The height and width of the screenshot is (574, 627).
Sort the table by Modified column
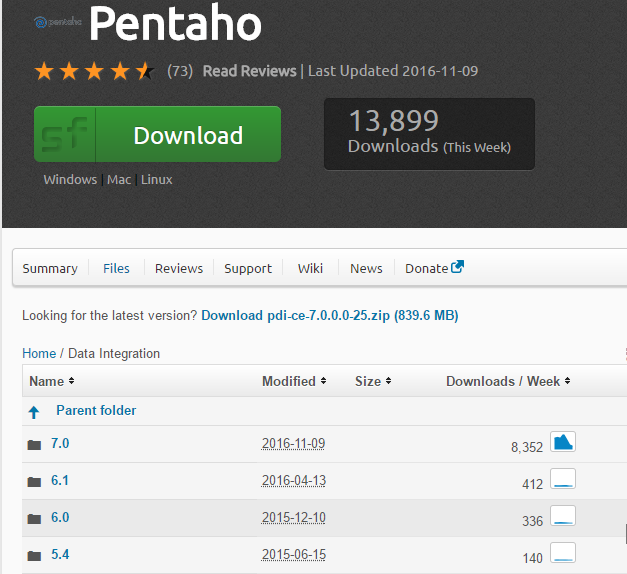tap(294, 381)
